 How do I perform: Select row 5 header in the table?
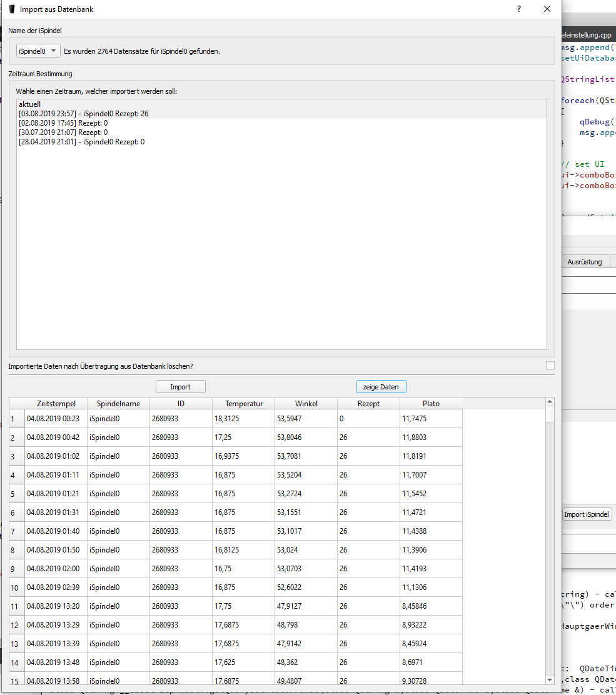(x=16, y=494)
